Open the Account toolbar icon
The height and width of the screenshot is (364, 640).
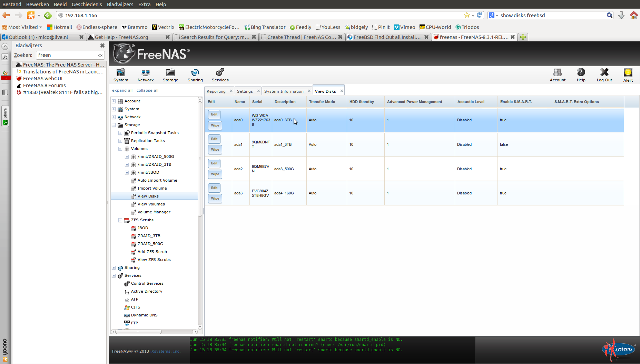558,75
